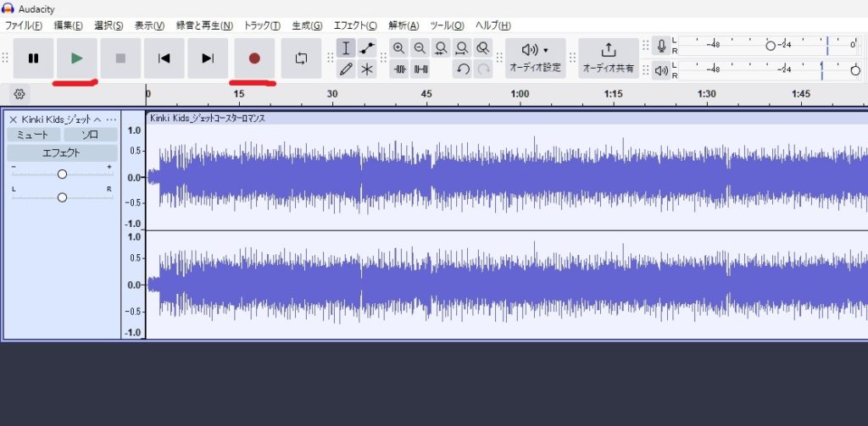Image resolution: width=868 pixels, height=426 pixels.
Task: Open the オーディオ設定 dropdown
Action: click(x=536, y=58)
